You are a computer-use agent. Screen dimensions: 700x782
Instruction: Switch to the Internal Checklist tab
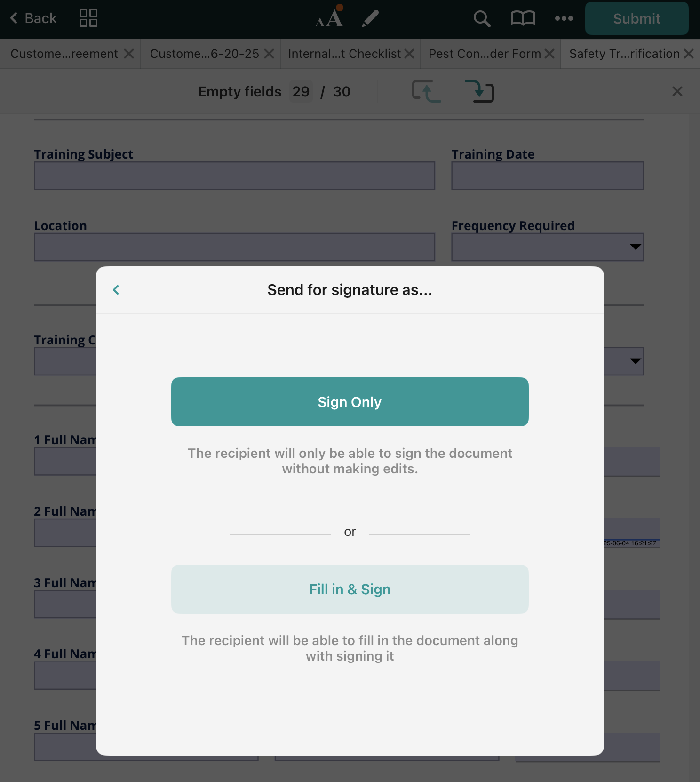344,54
